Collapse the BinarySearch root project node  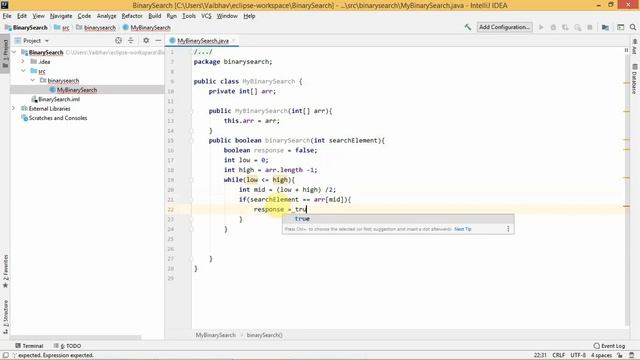click(14, 52)
